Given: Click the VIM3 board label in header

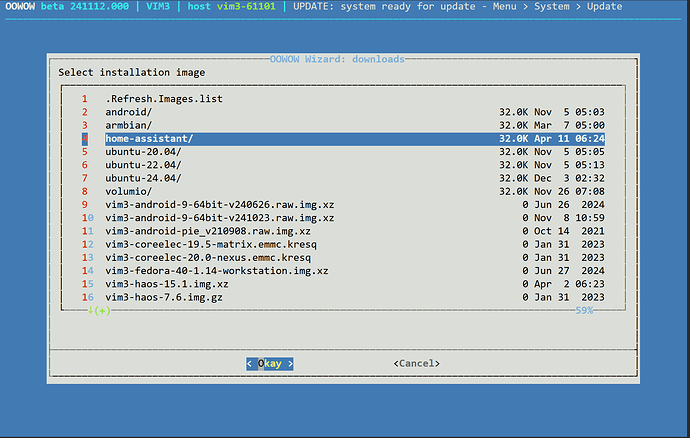Looking at the screenshot, I should (158, 7).
